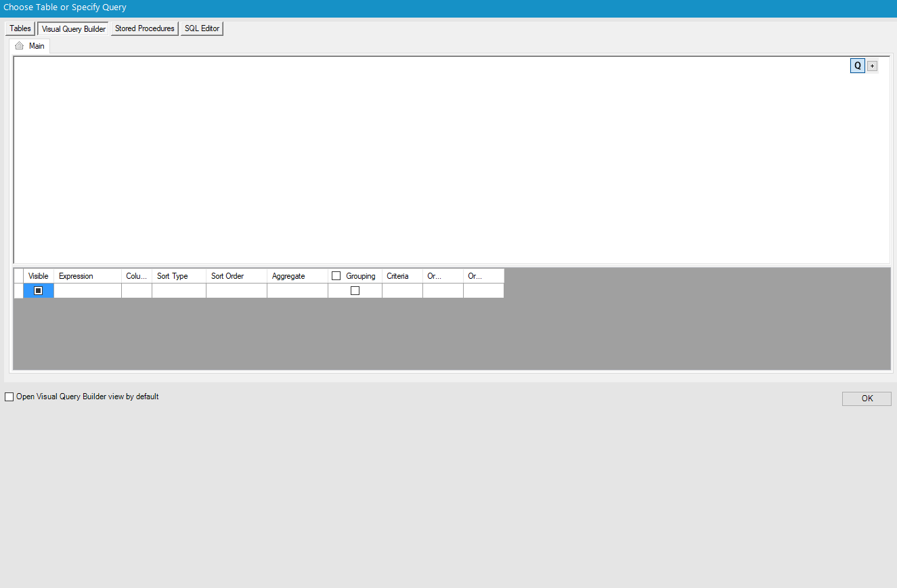Enable the Grouping header checkbox
The width and height of the screenshot is (897, 588).
[336, 275]
